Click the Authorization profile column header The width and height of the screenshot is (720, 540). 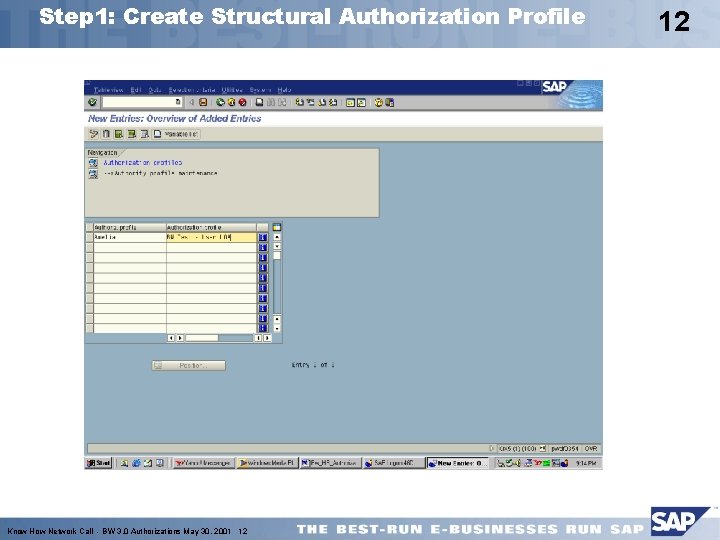(211, 227)
